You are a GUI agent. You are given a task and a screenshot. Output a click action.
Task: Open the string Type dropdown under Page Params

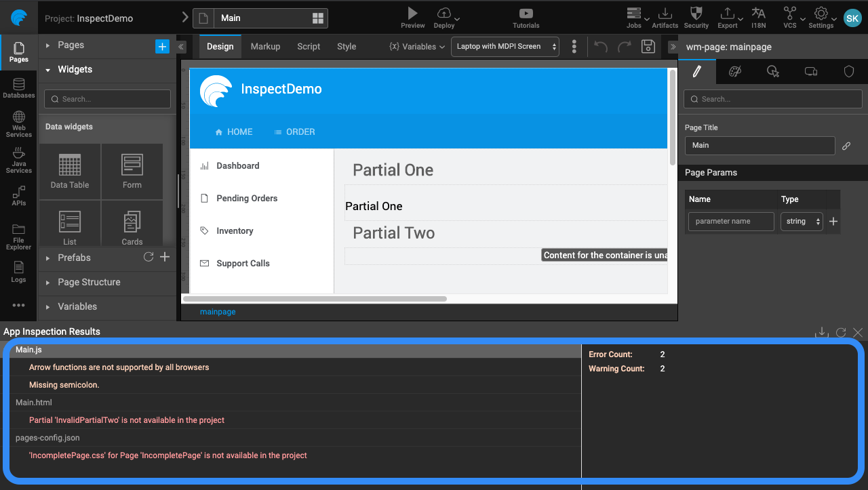(802, 221)
